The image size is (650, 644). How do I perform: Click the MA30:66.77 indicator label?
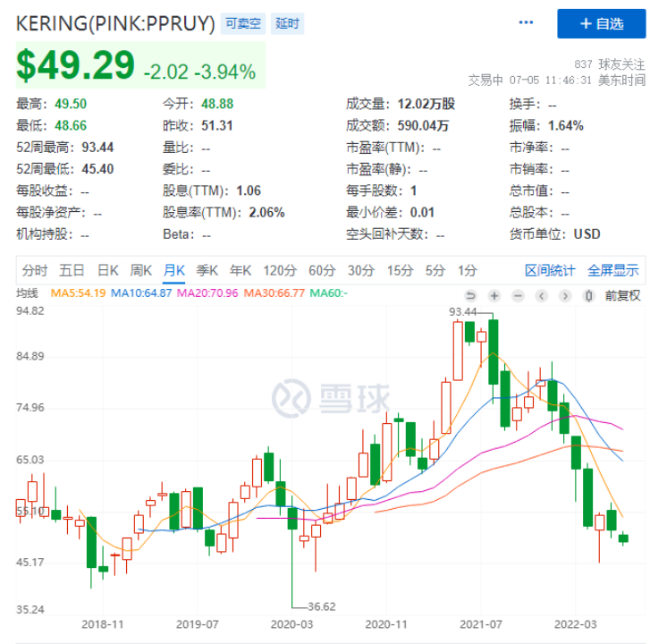coord(274,293)
